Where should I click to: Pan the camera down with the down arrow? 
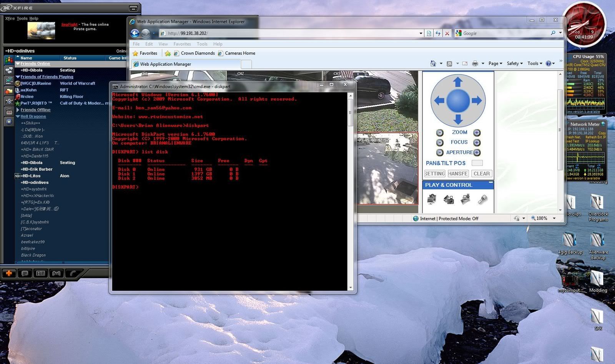pos(457,119)
